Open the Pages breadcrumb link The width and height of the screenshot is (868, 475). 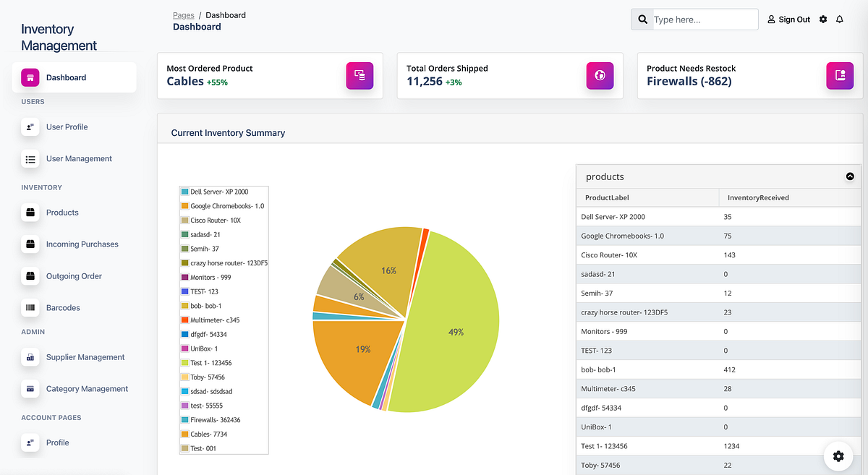[183, 14]
